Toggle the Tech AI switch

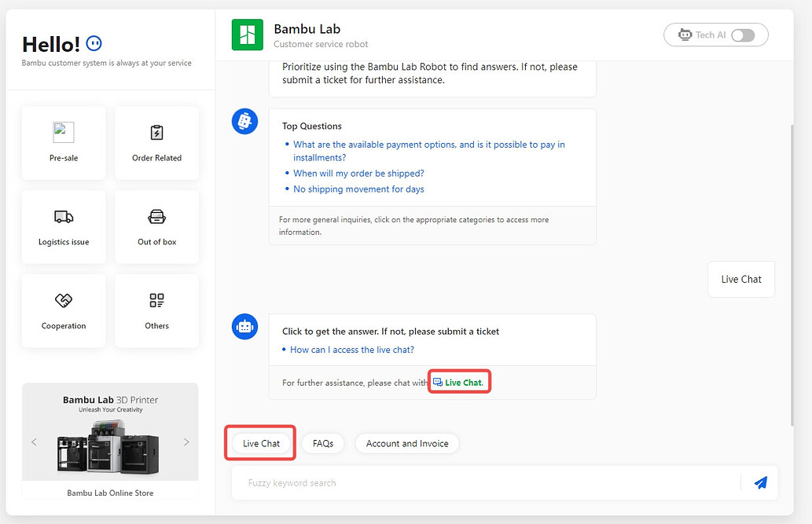[x=743, y=35]
